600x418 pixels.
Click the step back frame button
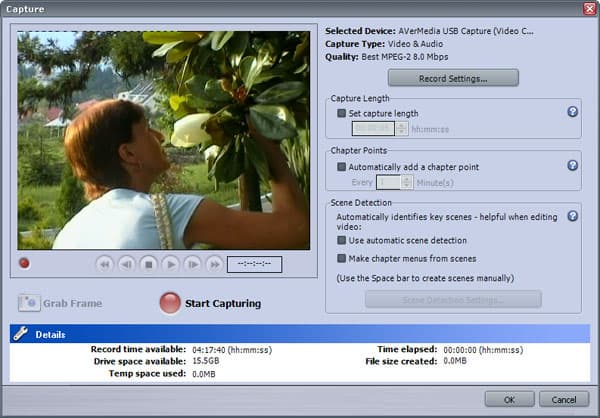pyautogui.click(x=127, y=264)
